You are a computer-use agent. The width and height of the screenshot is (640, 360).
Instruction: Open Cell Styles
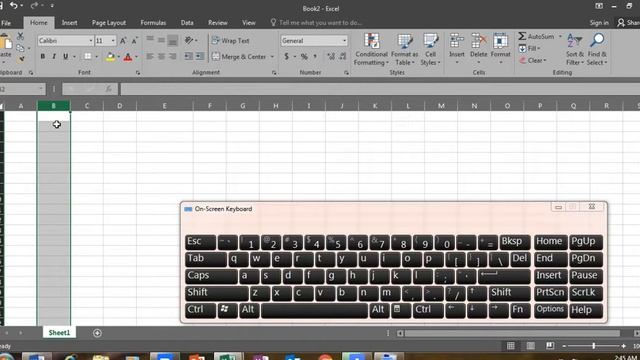(430, 49)
